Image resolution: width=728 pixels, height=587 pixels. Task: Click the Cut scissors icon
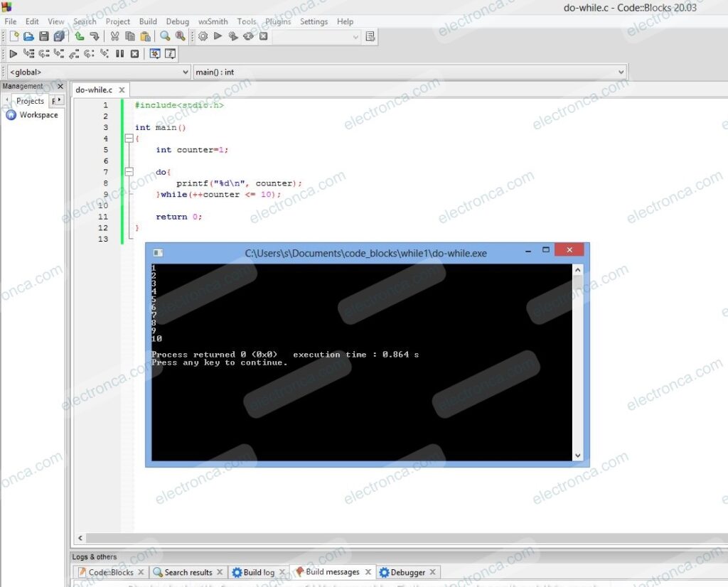(x=114, y=36)
